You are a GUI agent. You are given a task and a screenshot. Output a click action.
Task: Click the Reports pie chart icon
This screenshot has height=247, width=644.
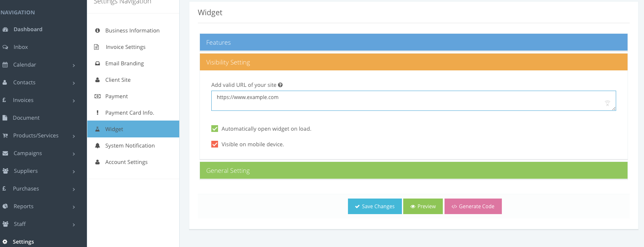pos(5,207)
